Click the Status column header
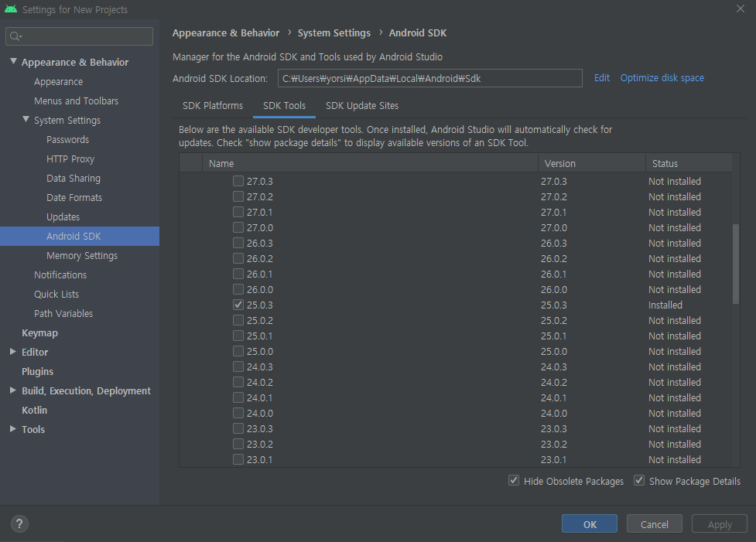This screenshot has height=542, width=756. [x=689, y=163]
